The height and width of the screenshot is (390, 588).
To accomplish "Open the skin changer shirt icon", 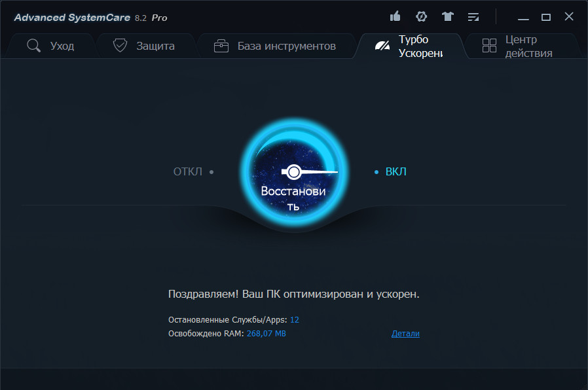I will click(x=447, y=16).
